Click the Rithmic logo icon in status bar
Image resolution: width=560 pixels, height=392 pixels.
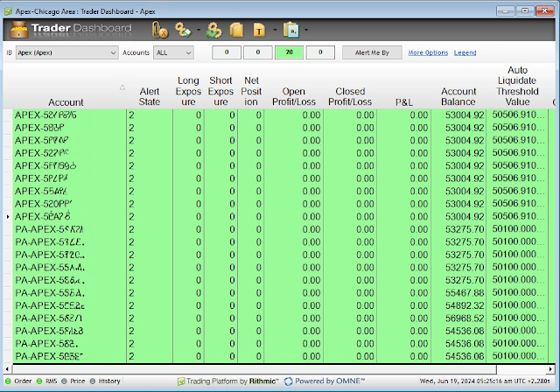point(181,381)
